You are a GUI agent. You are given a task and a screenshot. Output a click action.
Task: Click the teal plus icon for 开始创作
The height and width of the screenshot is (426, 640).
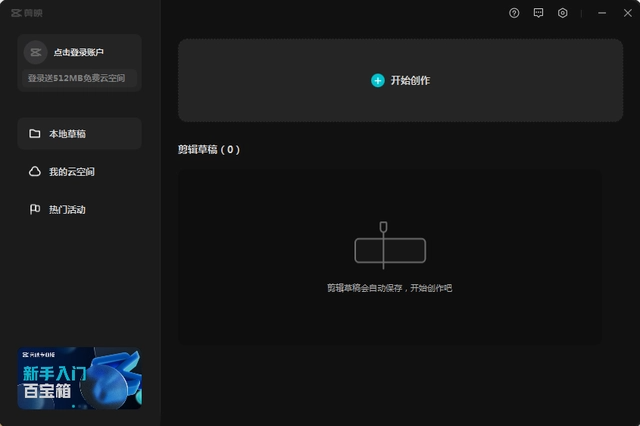click(377, 80)
